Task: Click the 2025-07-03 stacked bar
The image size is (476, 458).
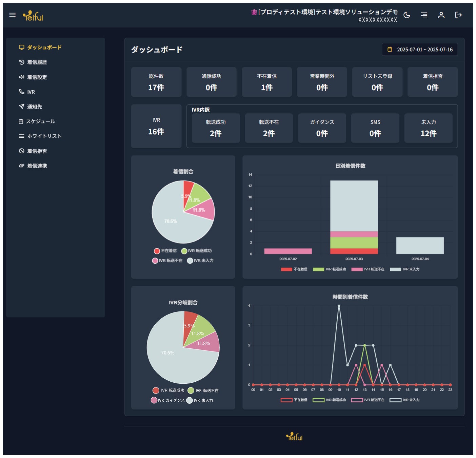Action: tap(354, 217)
